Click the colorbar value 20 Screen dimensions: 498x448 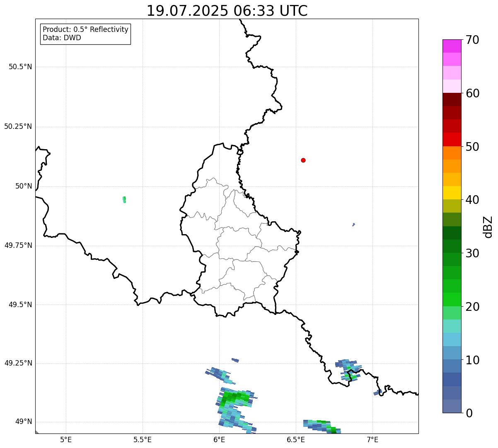472,307
